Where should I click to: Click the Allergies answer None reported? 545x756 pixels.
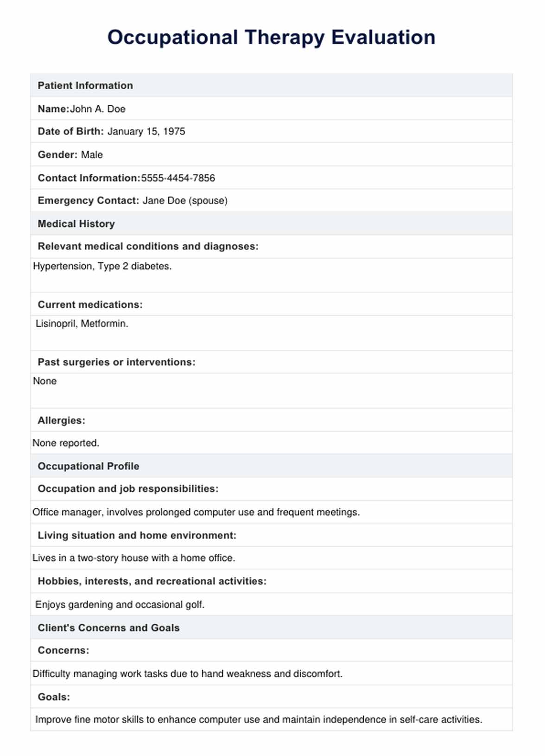click(x=65, y=443)
